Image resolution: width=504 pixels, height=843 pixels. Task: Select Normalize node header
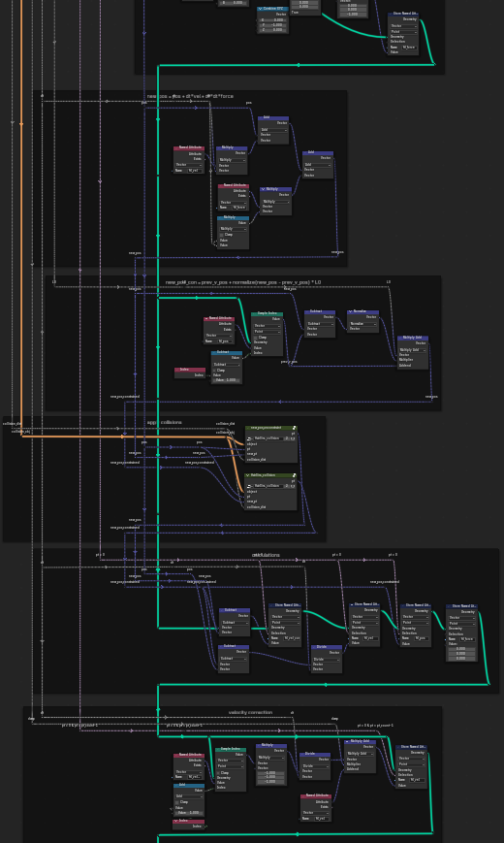click(362, 311)
